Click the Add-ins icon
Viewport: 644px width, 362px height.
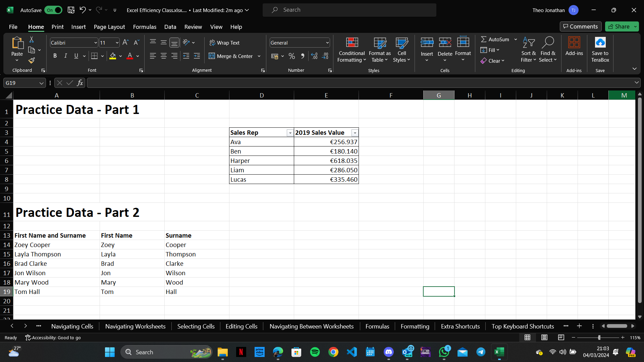[x=574, y=46]
